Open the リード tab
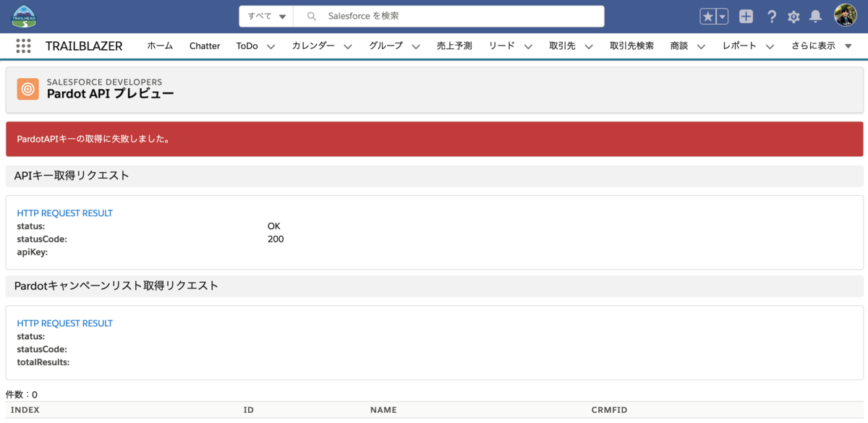 pyautogui.click(x=501, y=46)
